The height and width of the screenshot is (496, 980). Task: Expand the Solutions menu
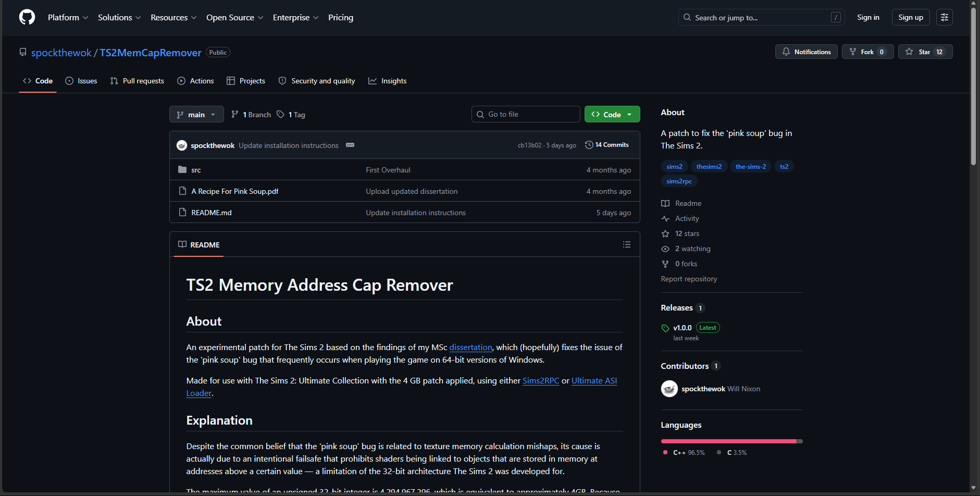[119, 17]
